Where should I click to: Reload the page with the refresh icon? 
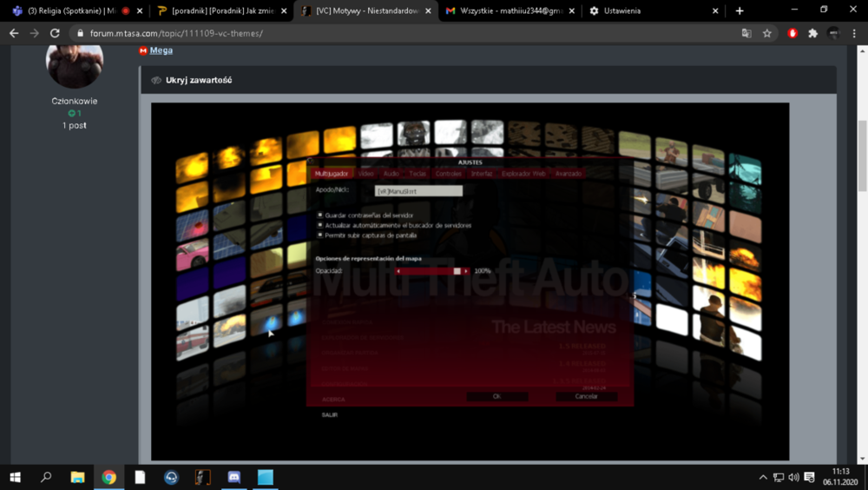click(54, 33)
